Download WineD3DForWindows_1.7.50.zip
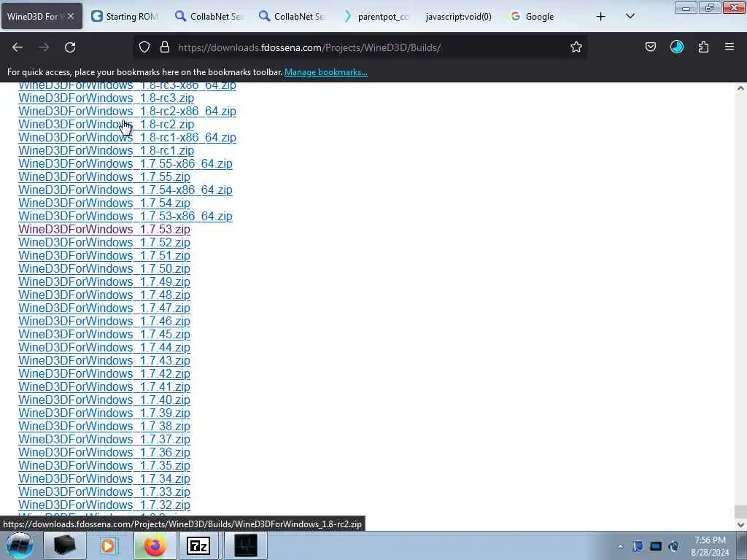 point(104,268)
